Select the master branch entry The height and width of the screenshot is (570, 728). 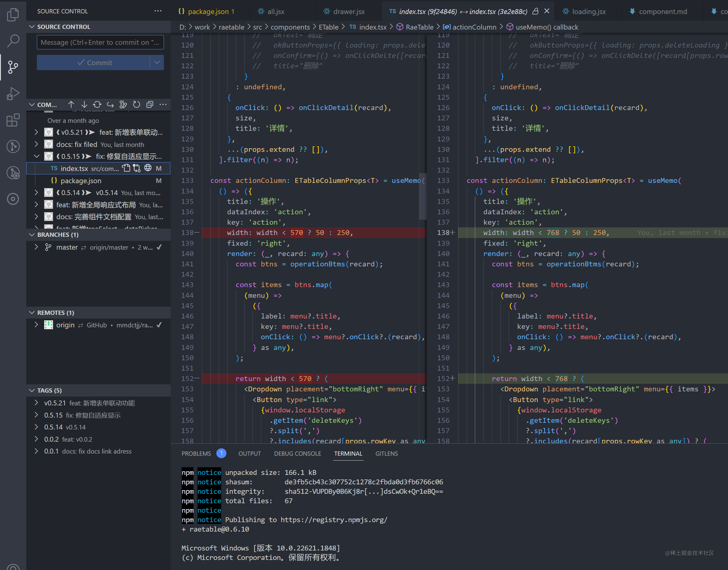tap(67, 247)
